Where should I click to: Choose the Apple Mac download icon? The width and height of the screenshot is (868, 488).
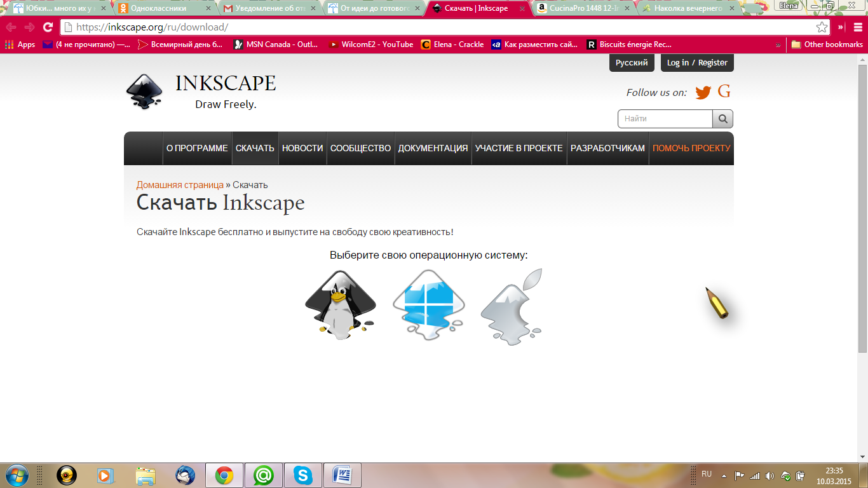click(x=512, y=307)
